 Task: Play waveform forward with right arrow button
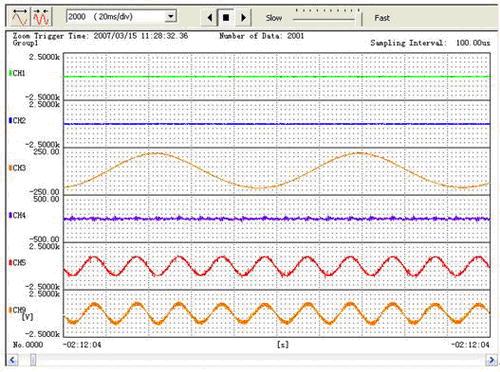[243, 17]
